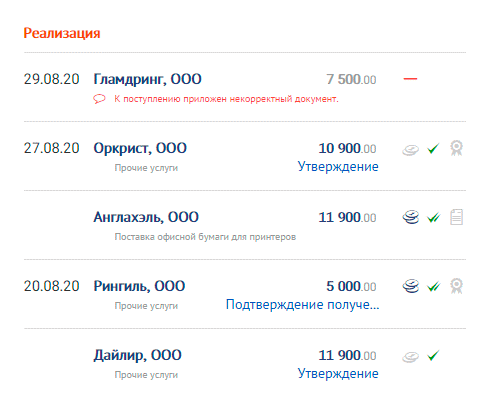Click the double checkmark for Рингиль
The height and width of the screenshot is (397, 490).
click(434, 287)
